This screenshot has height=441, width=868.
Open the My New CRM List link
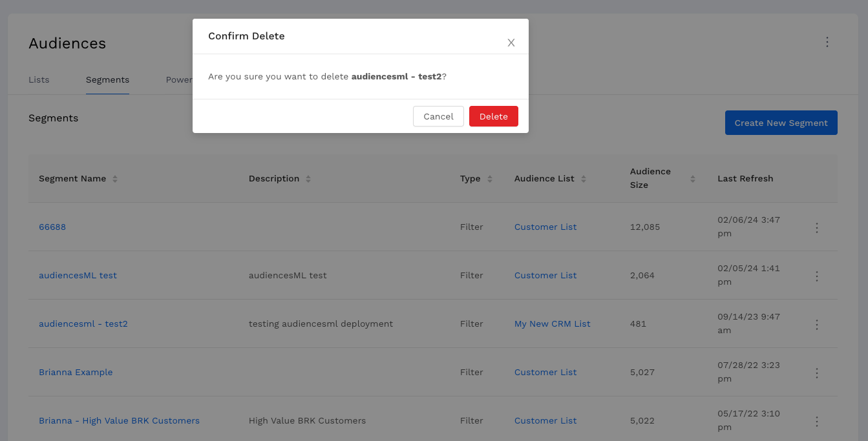tap(552, 323)
